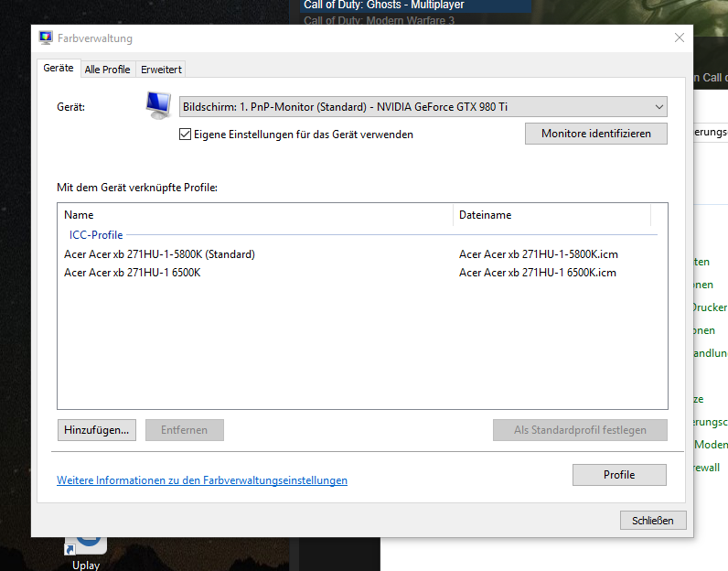Screen dimensions: 728x571
Task: Click the Drucker link in background window
Action: pyautogui.click(x=710, y=307)
